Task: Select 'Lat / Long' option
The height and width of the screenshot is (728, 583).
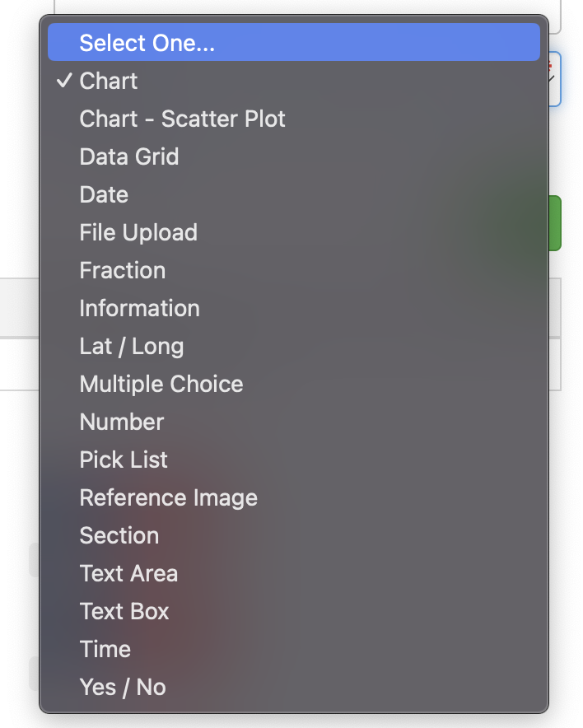Action: click(132, 346)
